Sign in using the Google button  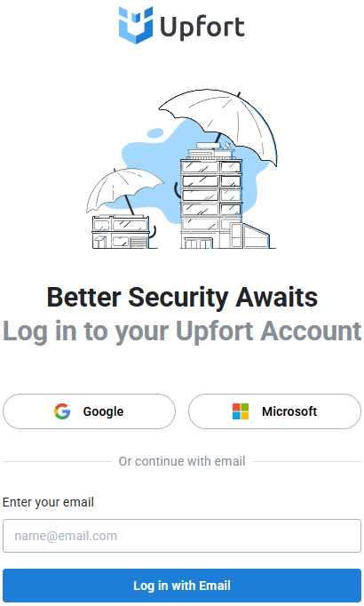(x=89, y=411)
